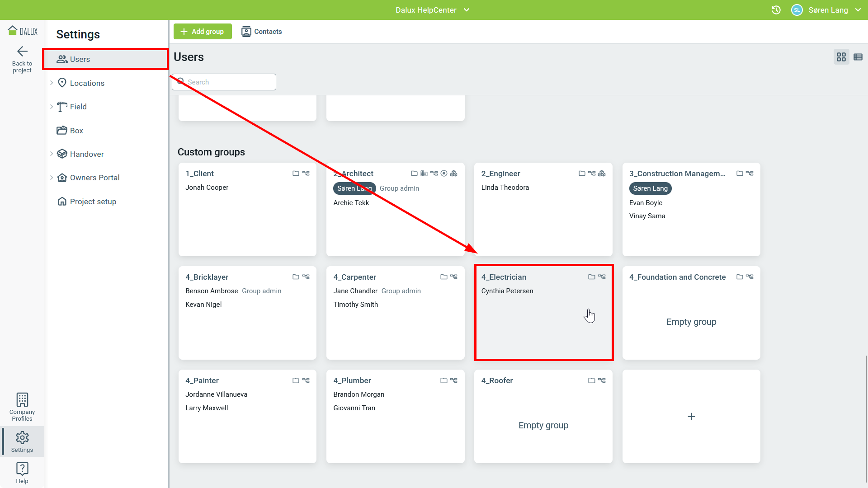Click the Back to project arrow
Image resolution: width=868 pixels, height=488 pixels.
pyautogui.click(x=22, y=52)
